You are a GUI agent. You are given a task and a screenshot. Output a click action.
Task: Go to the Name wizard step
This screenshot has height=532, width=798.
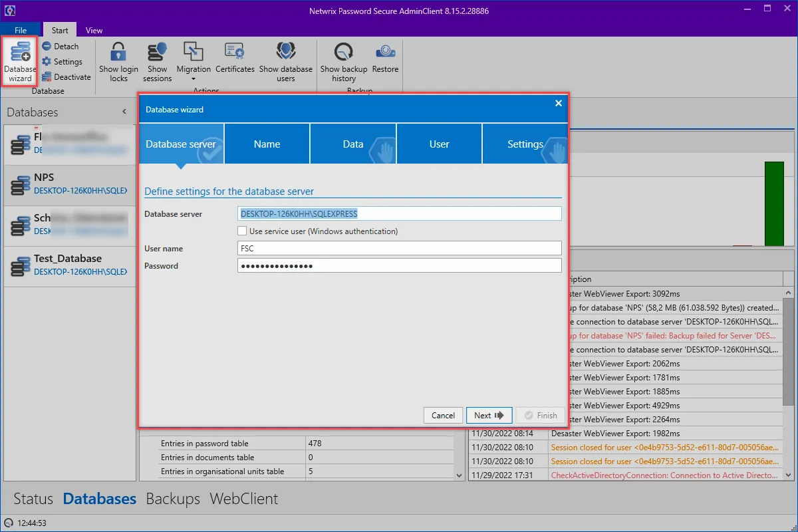tap(267, 144)
